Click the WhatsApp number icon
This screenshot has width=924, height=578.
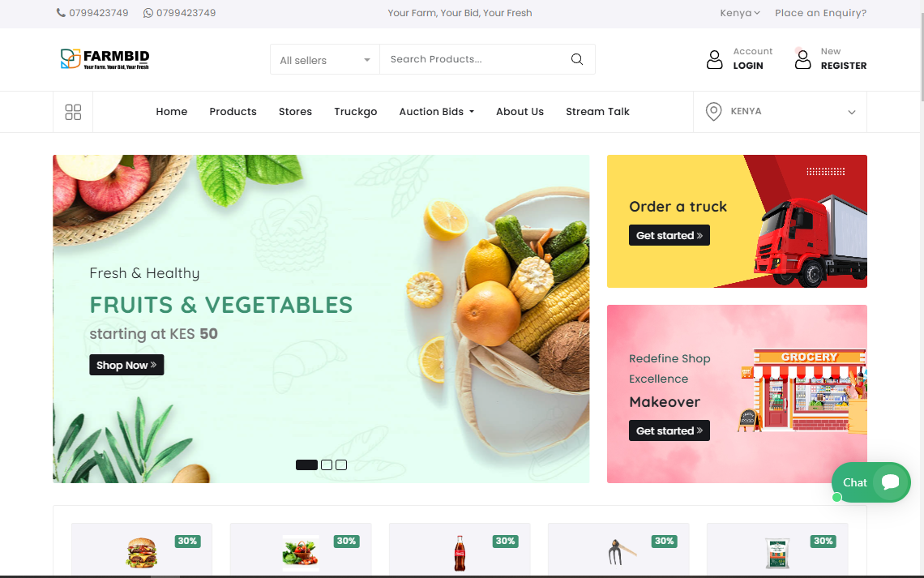[x=148, y=13]
